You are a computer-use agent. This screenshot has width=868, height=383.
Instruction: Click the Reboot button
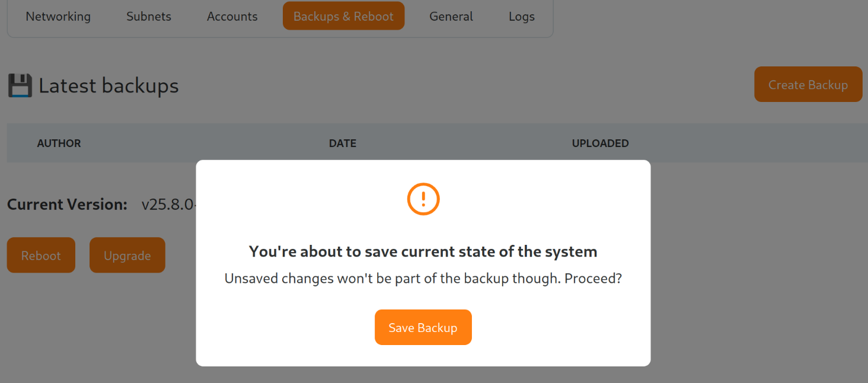[x=41, y=256]
